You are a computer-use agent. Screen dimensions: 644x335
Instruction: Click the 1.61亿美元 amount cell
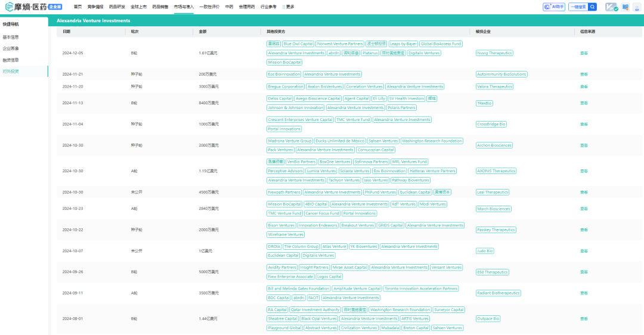(208, 53)
